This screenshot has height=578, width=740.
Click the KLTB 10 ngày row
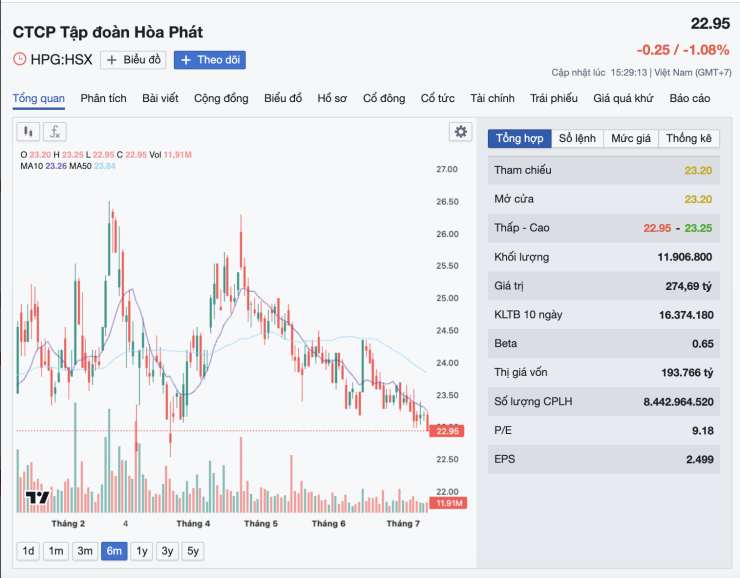point(604,315)
